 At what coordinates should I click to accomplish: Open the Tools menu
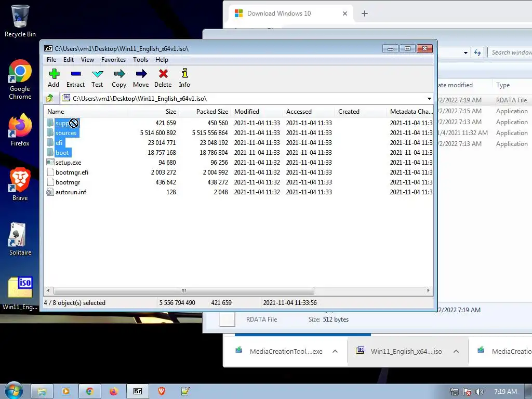coord(140,60)
